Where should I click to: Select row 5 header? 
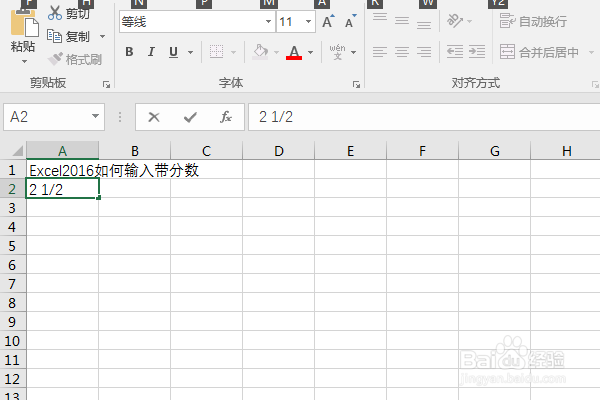pos(13,246)
